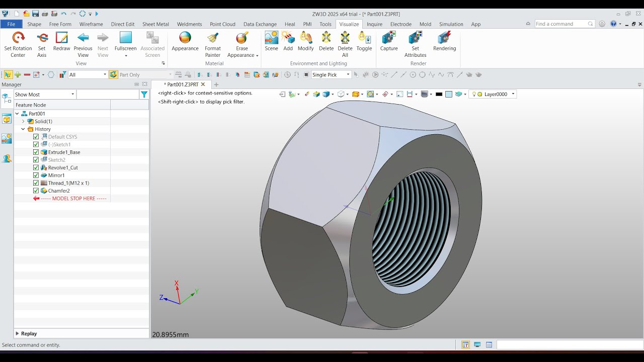The height and width of the screenshot is (362, 644).
Task: Open the Sheet Metal ribbon tab
Action: point(155,24)
